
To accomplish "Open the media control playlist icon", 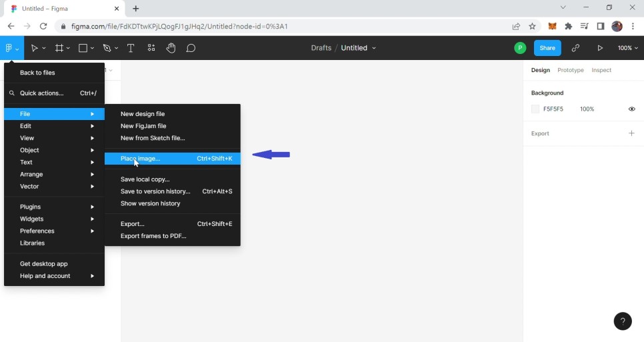I will 585,26.
